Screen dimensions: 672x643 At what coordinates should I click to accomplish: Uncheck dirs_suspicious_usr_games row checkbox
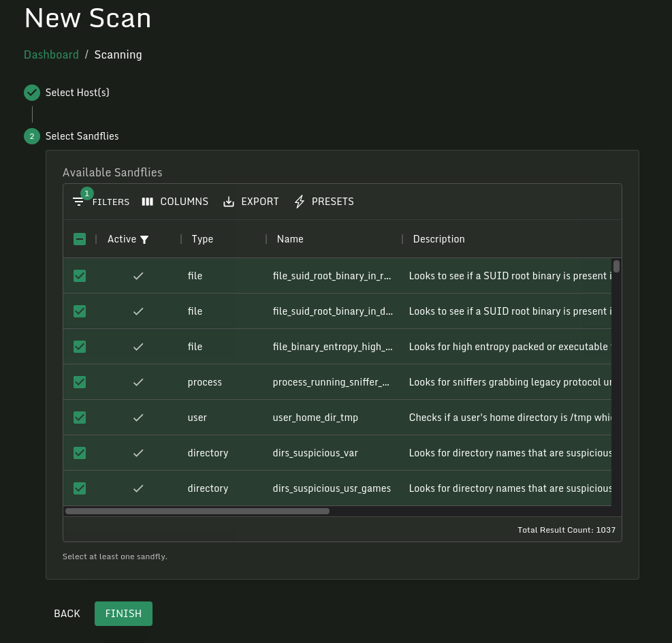tap(80, 488)
